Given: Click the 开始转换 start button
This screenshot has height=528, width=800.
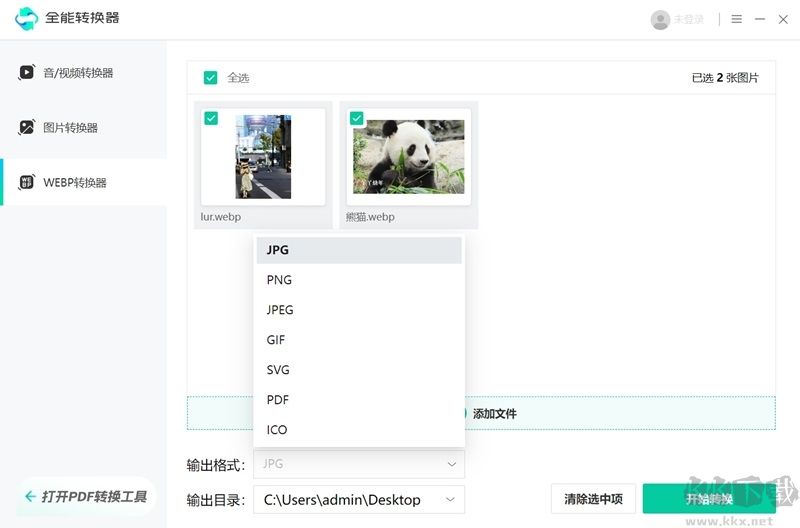Looking at the screenshot, I should tap(709, 498).
